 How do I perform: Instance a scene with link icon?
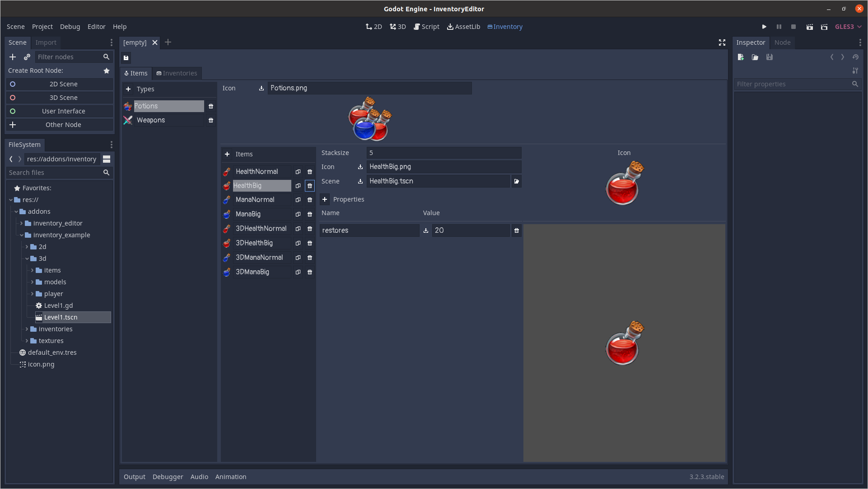[x=27, y=57]
